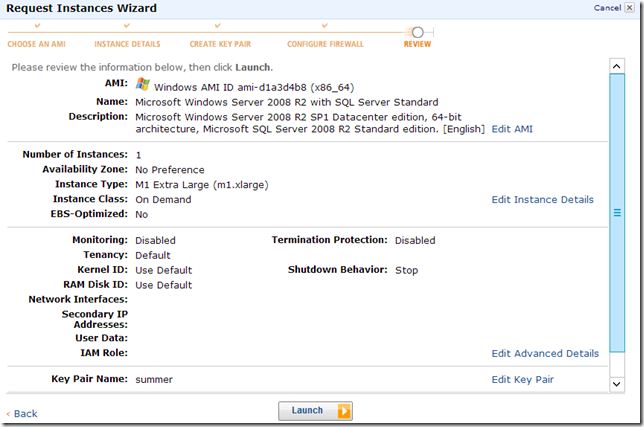Select the Review step label

[x=417, y=44]
